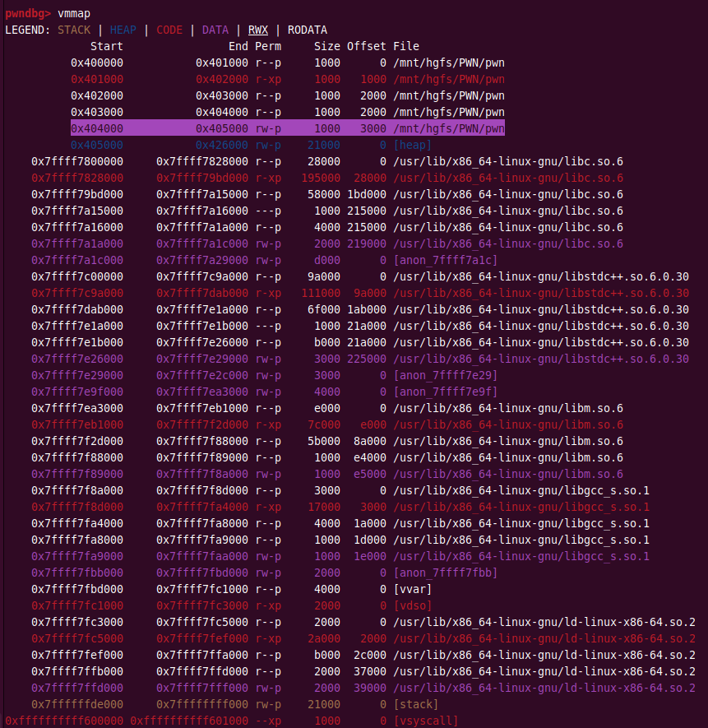Click highlighted address 0x404000
The width and height of the screenshot is (708, 728).
pyautogui.click(x=97, y=128)
